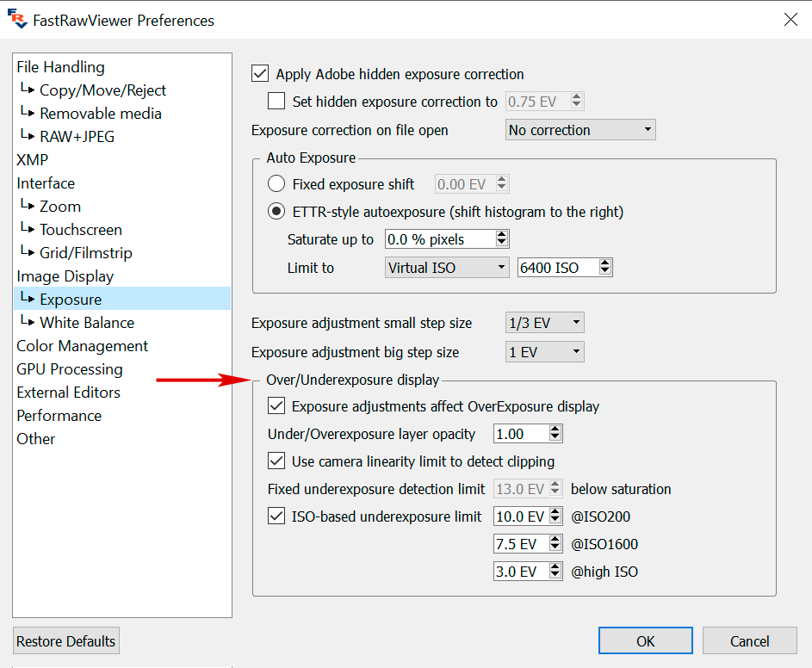The image size is (812, 668).
Task: Select the Fixed exposure shift radio button
Action: [x=276, y=184]
